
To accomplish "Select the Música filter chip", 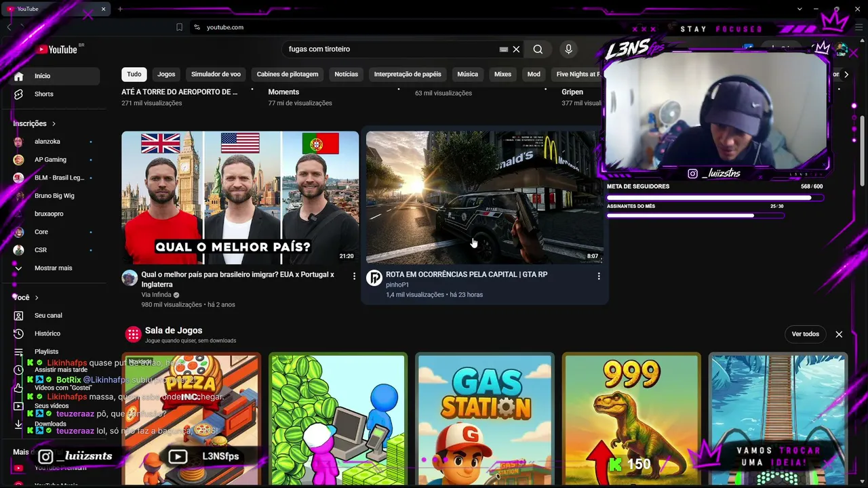I will [467, 75].
